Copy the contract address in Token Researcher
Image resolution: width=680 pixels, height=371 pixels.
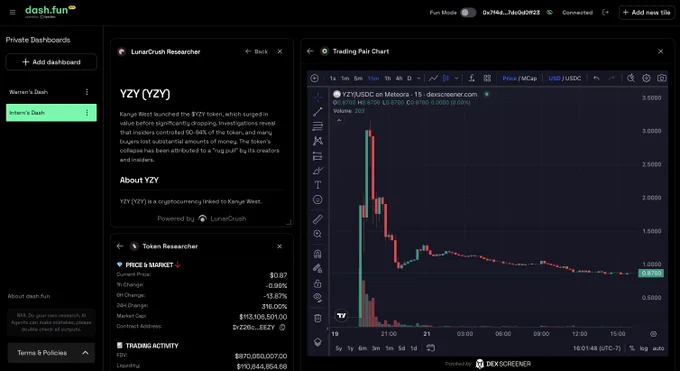pyautogui.click(x=282, y=328)
